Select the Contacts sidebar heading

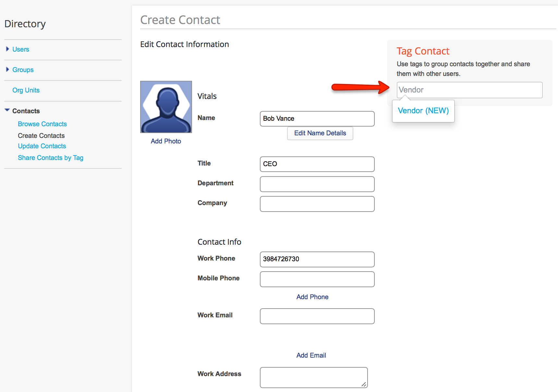point(26,111)
